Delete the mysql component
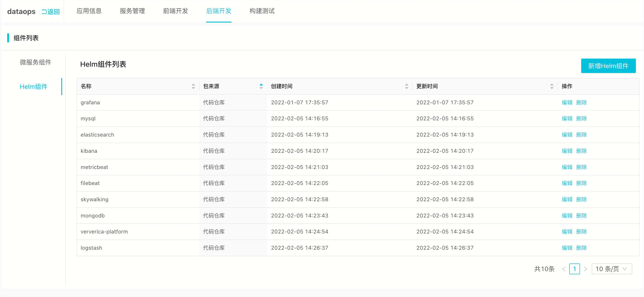 [581, 119]
